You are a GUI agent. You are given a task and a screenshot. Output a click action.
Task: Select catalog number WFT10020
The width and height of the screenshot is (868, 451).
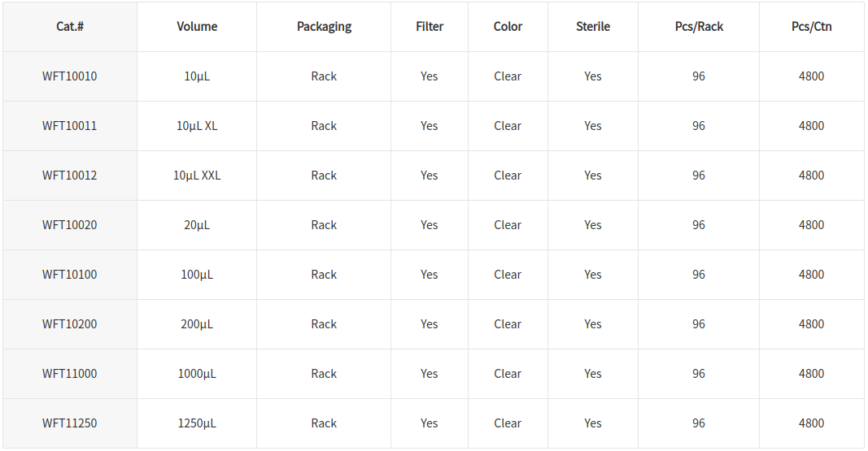click(70, 225)
